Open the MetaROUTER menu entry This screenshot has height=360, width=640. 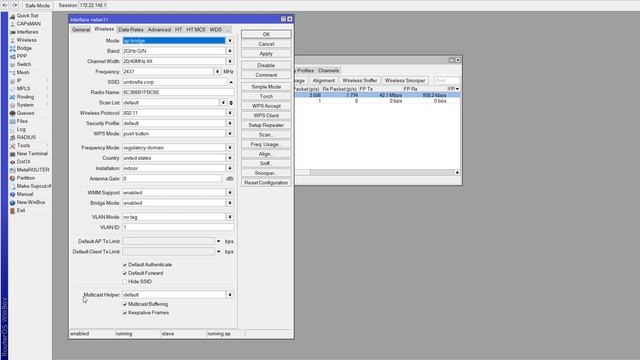point(33,170)
